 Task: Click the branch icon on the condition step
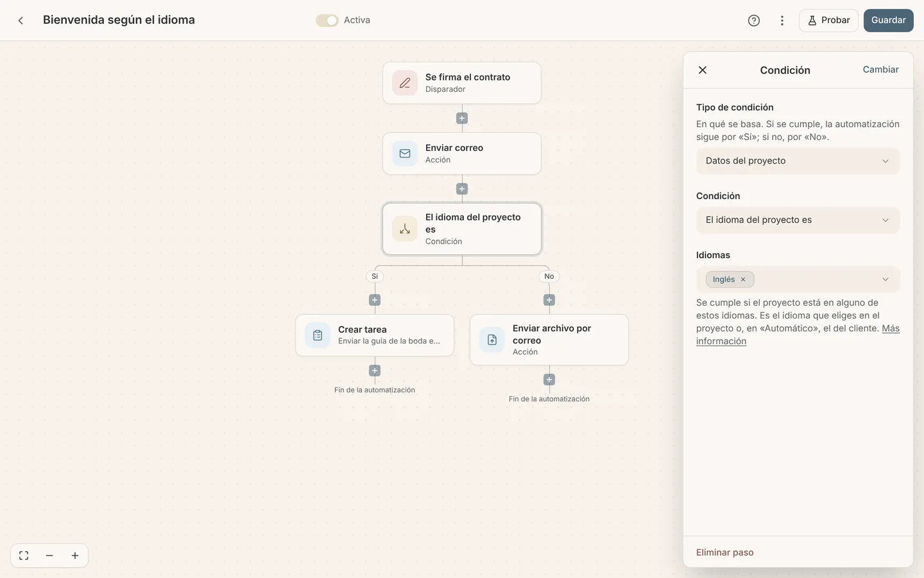405,229
